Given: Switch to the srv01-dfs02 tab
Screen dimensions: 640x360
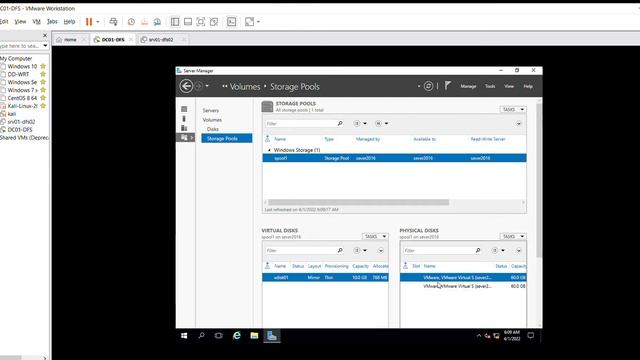Looking at the screenshot, I should 161,40.
